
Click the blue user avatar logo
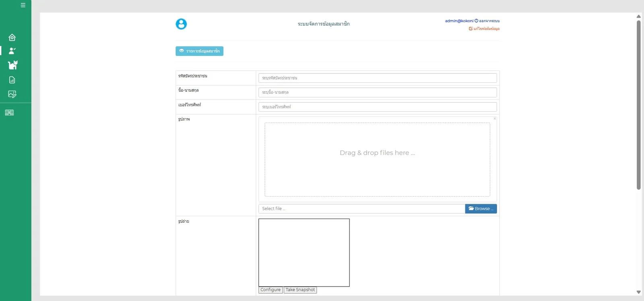click(181, 24)
